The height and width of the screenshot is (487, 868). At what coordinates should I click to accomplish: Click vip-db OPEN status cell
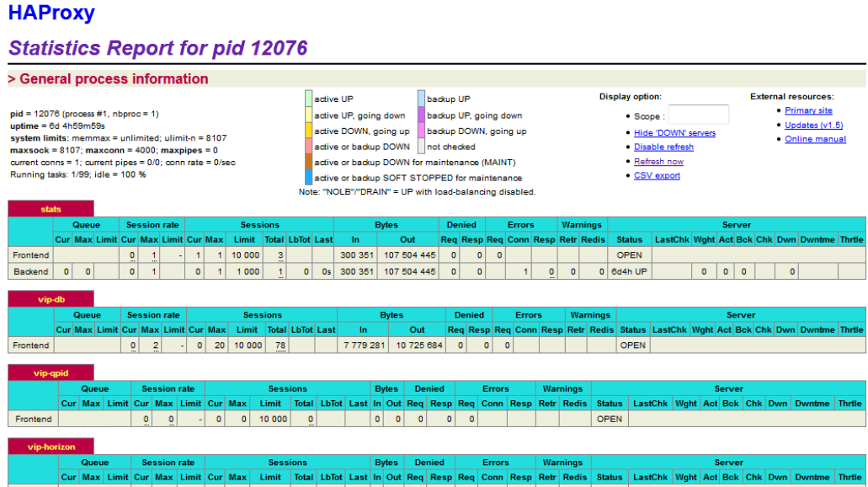[x=632, y=345]
